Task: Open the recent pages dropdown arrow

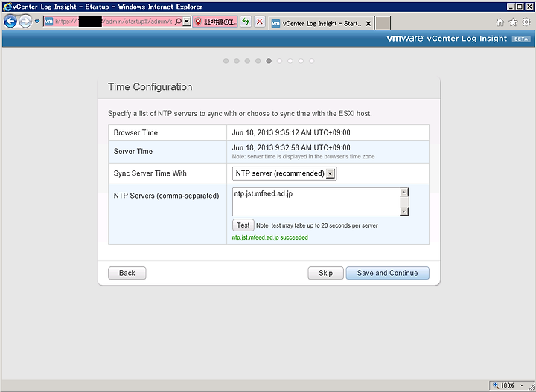Action: tap(37, 22)
